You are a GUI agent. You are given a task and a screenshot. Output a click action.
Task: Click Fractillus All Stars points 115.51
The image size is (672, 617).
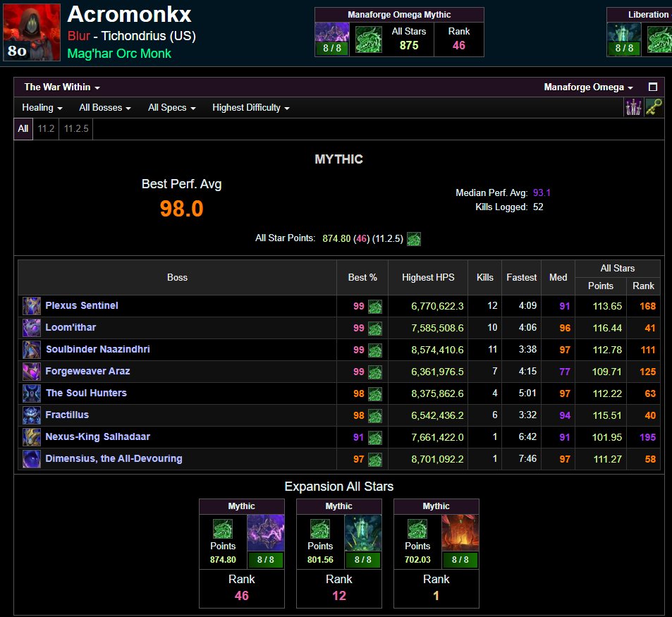tap(607, 415)
